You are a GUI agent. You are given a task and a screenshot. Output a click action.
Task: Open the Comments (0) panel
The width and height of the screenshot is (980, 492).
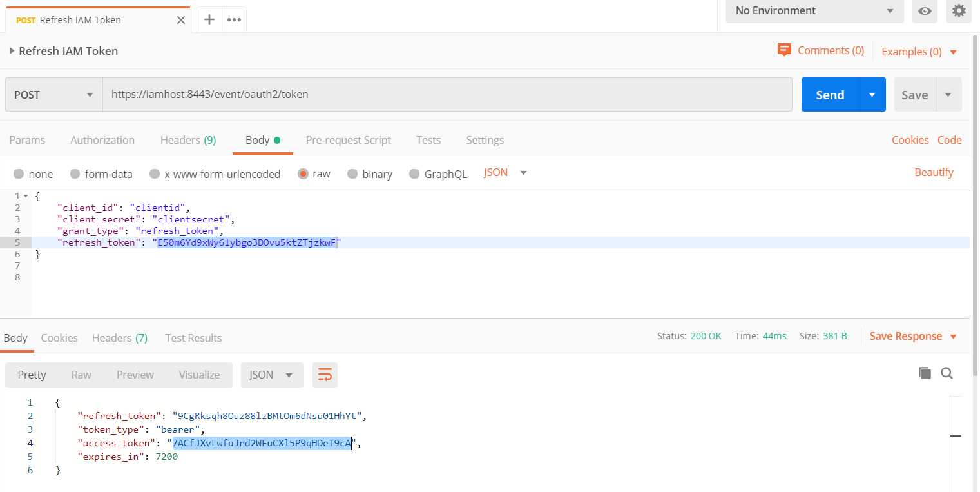click(x=821, y=50)
